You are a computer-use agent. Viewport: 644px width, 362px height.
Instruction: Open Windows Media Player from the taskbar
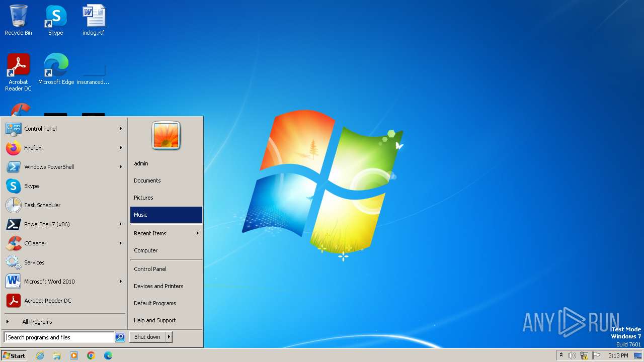click(x=74, y=355)
